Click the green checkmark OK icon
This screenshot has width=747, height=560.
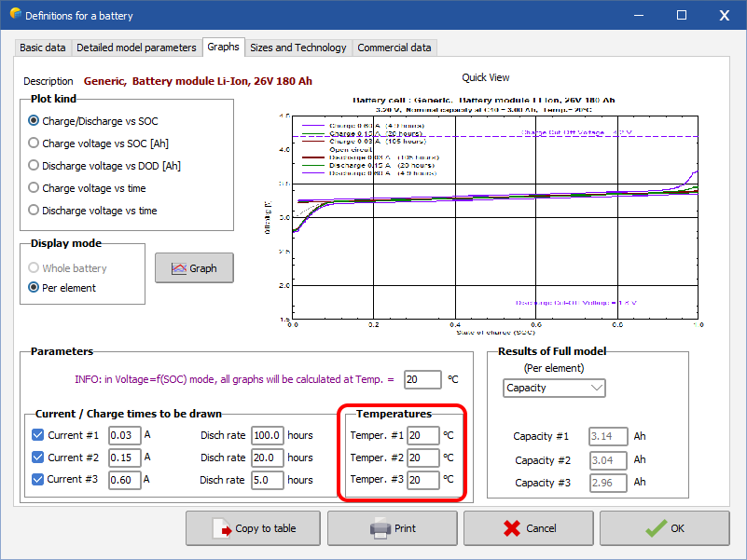pos(656,528)
